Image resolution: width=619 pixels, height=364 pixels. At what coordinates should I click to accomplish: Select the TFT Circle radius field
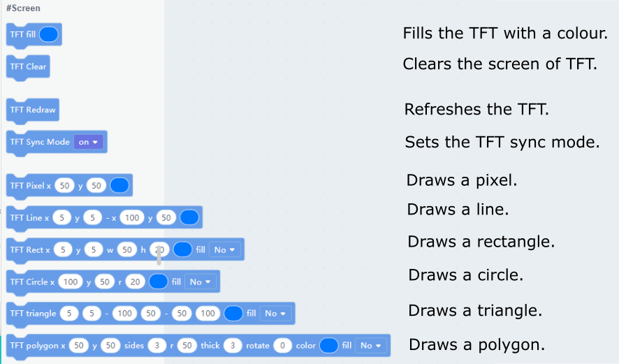click(136, 282)
